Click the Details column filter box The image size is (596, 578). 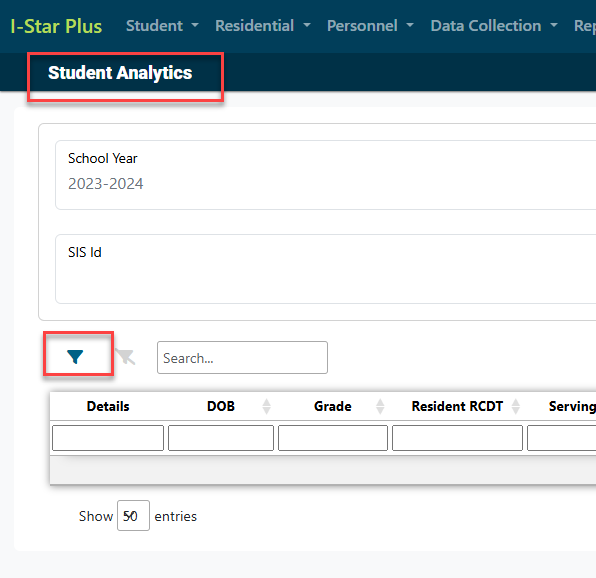click(108, 438)
